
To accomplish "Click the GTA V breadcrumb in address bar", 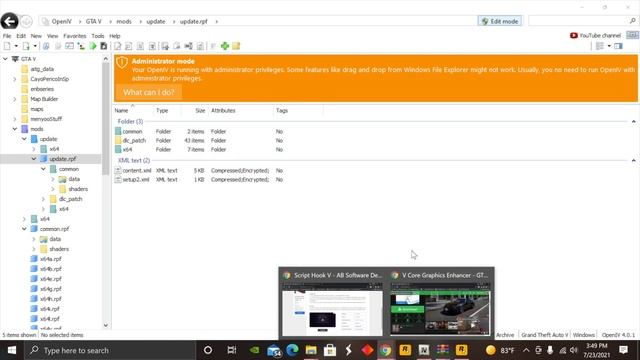I will click(x=93, y=21).
